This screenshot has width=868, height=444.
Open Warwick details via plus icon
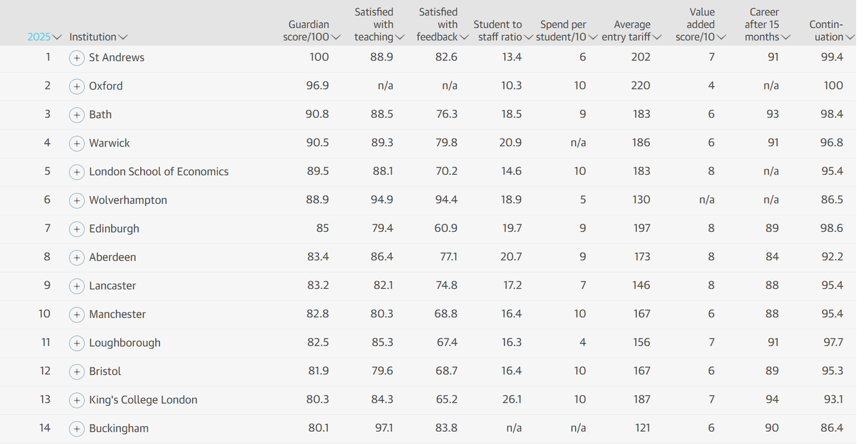(x=77, y=144)
